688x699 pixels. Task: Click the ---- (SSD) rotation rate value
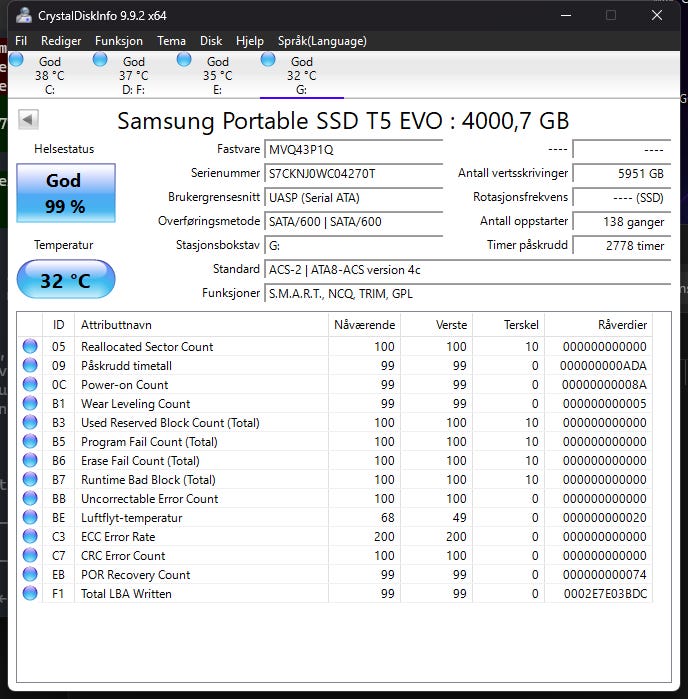click(x=622, y=197)
